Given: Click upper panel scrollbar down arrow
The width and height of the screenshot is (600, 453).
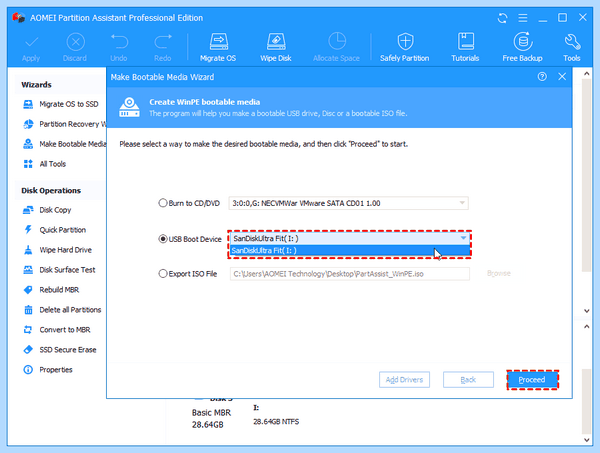Looking at the screenshot, I should point(587,311).
